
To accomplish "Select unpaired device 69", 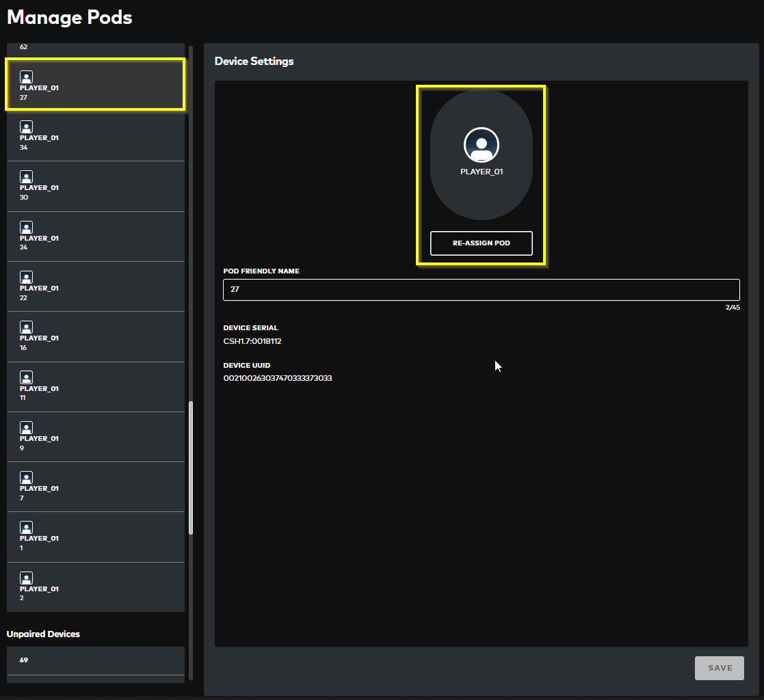I will tap(96, 660).
